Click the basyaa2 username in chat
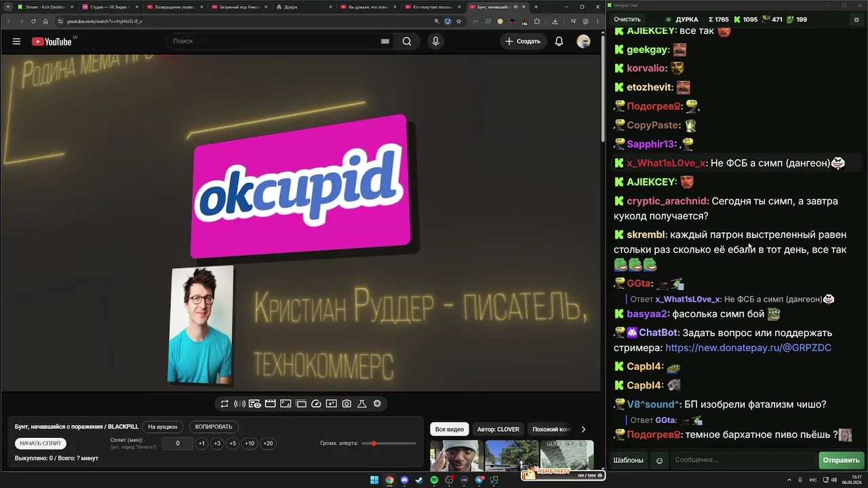Screen dimensions: 868x488 [x=647, y=314]
